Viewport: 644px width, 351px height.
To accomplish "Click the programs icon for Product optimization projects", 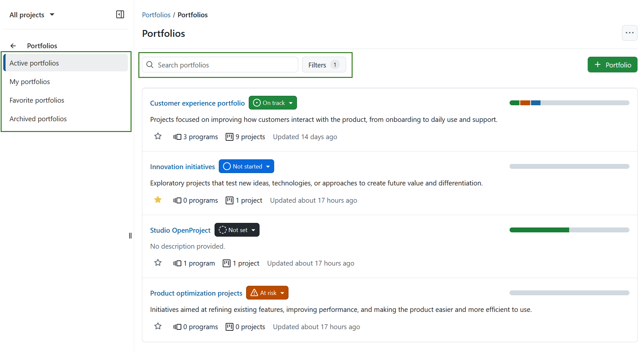I will [x=177, y=327].
